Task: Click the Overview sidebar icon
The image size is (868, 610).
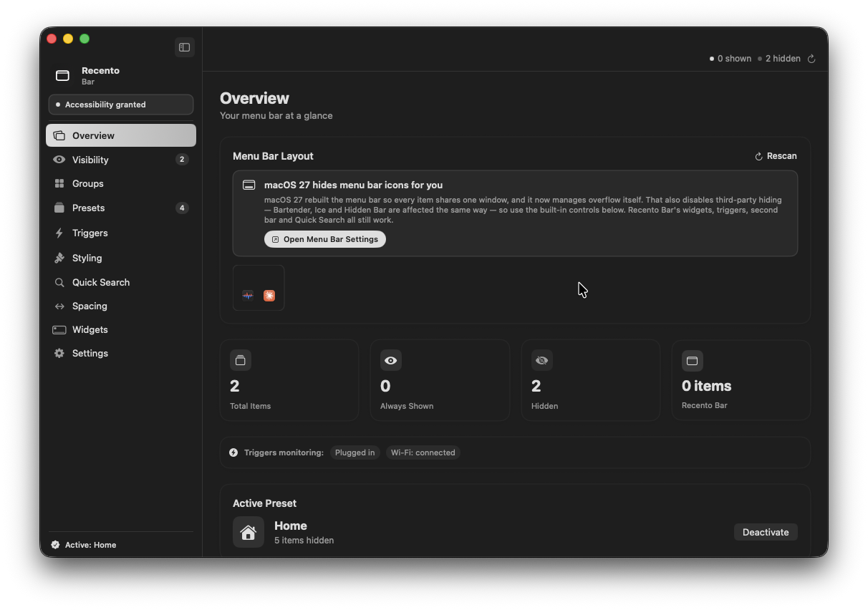Action: 59,135
